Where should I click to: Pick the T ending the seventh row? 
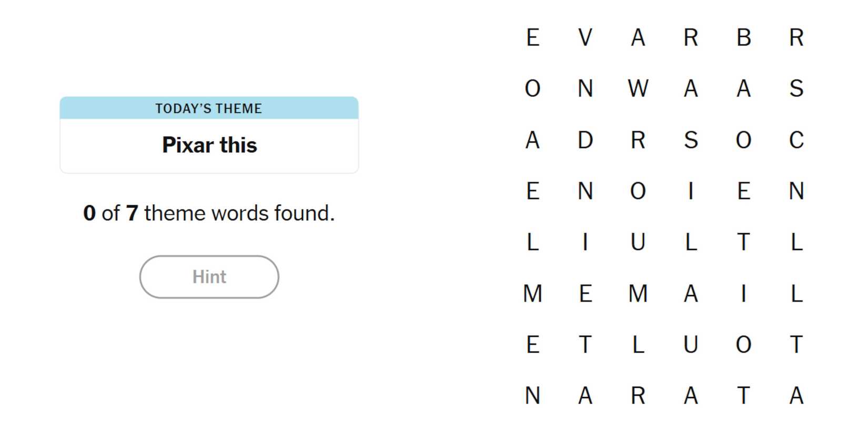796,345
